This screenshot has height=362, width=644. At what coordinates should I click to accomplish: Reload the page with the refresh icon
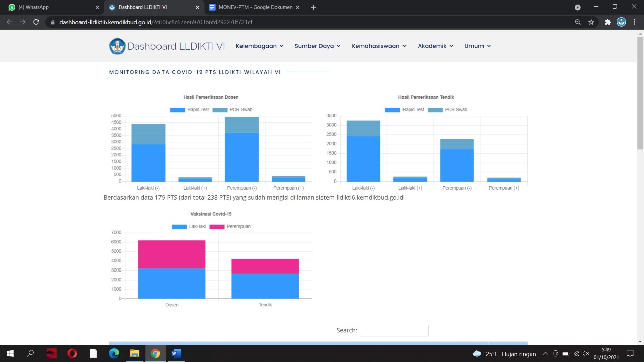tap(36, 22)
